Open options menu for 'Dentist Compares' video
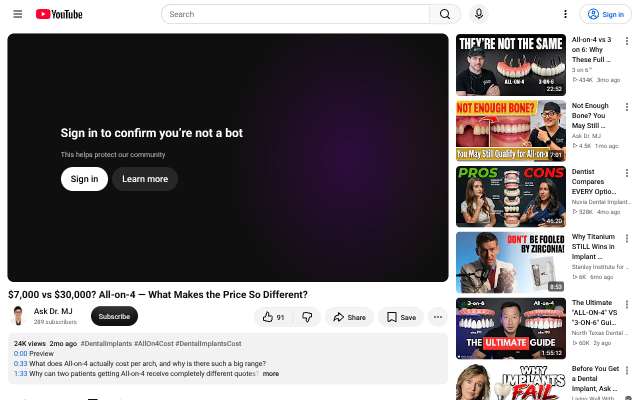Viewport: 640px width, 400px height. pos(627,173)
